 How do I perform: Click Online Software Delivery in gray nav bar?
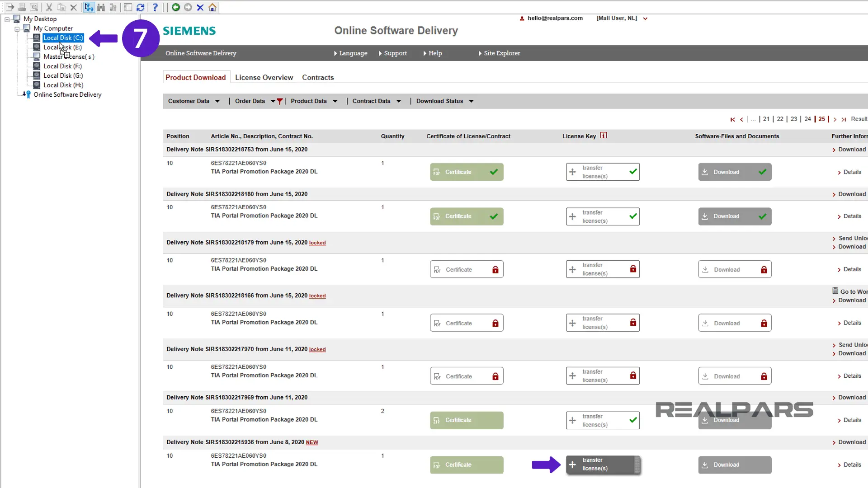(x=201, y=53)
